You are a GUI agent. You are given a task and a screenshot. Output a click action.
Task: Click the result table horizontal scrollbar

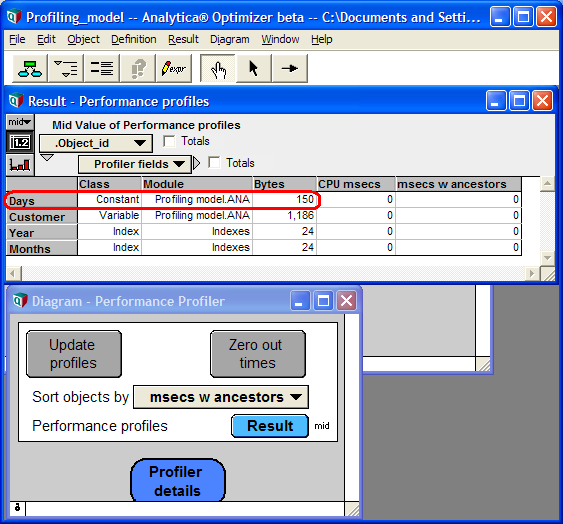point(273,274)
